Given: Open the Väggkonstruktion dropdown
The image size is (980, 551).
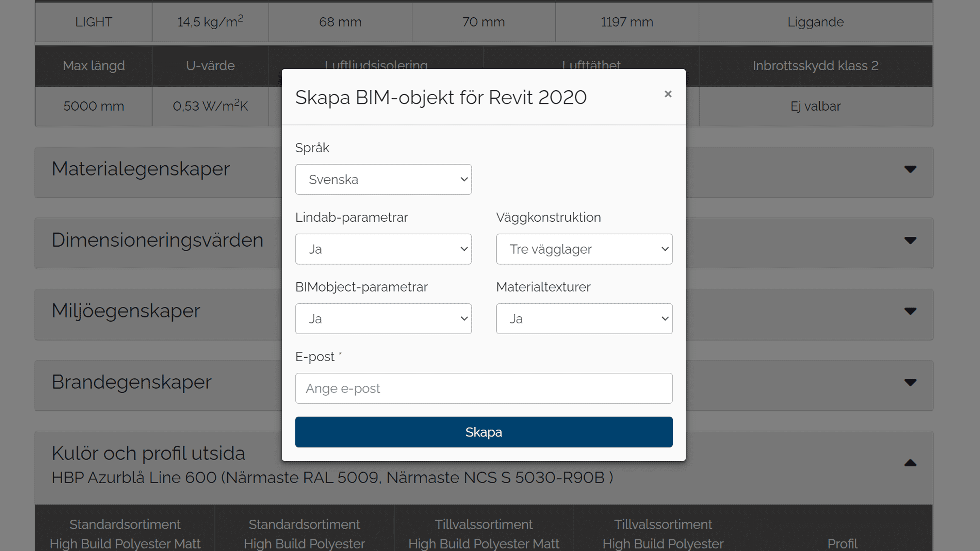Looking at the screenshot, I should [584, 249].
